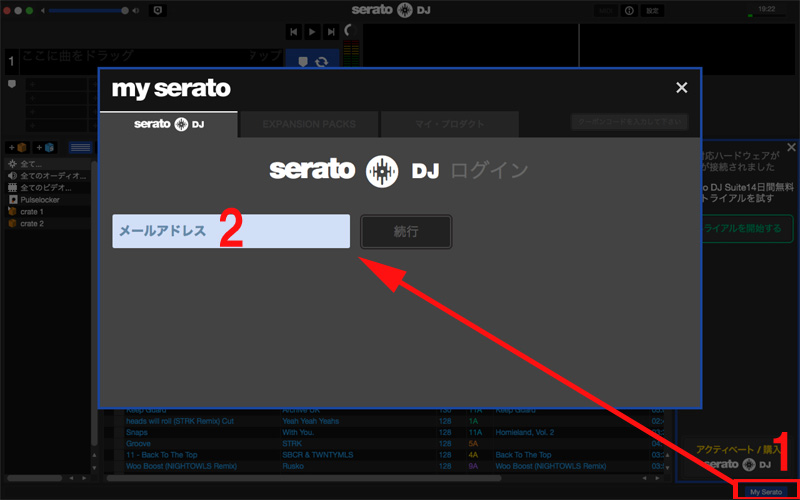Open the info icon in top bar

630,10
